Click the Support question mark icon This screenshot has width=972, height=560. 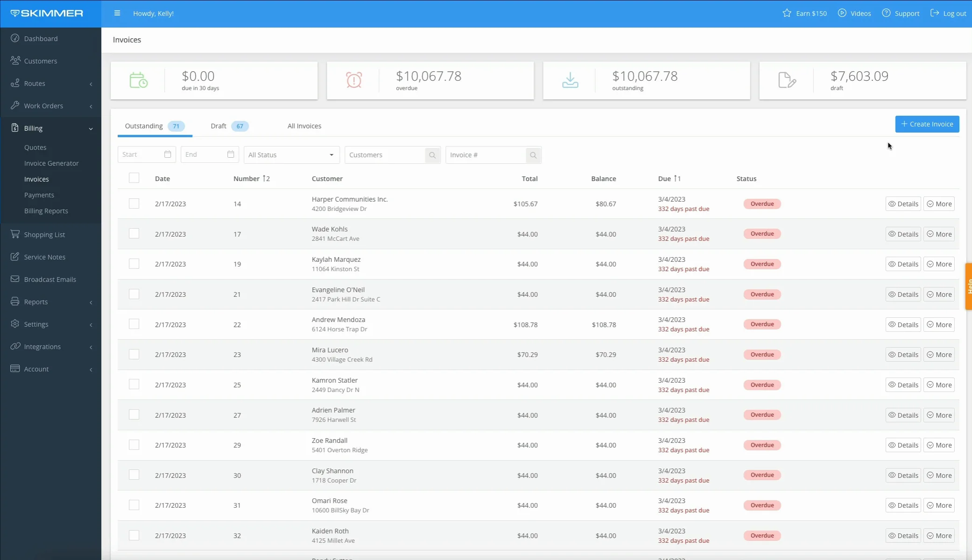coord(886,13)
